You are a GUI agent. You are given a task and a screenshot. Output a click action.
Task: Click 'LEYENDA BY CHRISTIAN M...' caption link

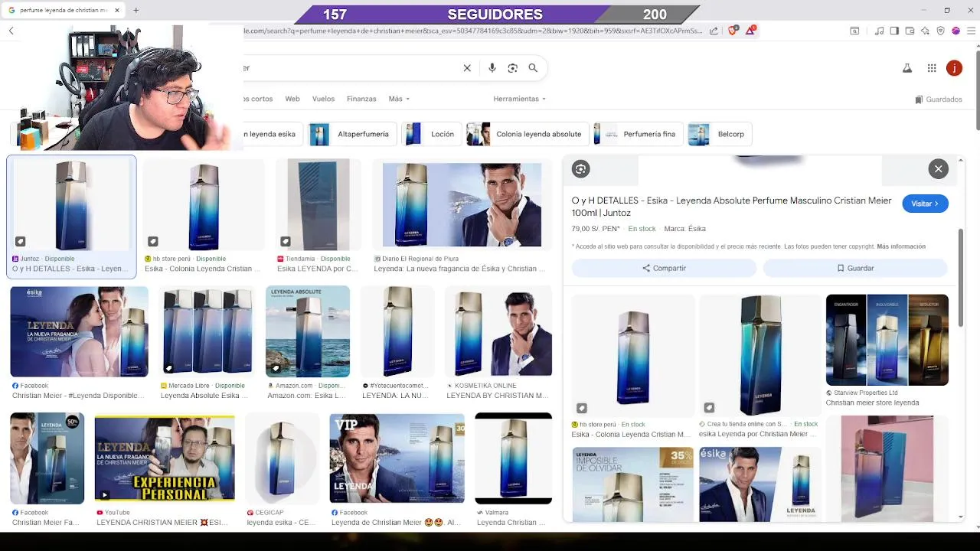click(498, 396)
